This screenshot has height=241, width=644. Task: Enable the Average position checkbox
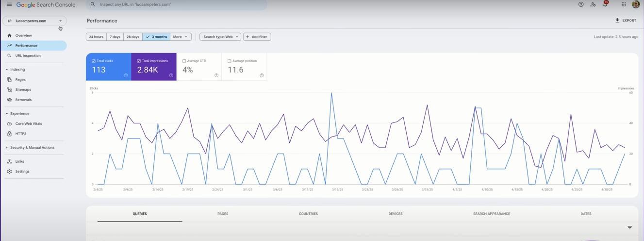(x=229, y=61)
